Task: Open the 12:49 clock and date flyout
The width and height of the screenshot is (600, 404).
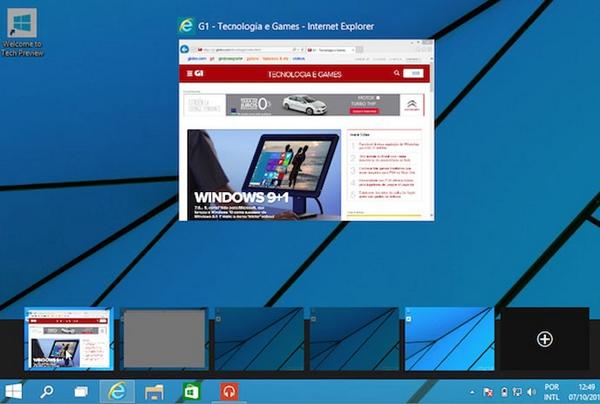Action: 584,392
